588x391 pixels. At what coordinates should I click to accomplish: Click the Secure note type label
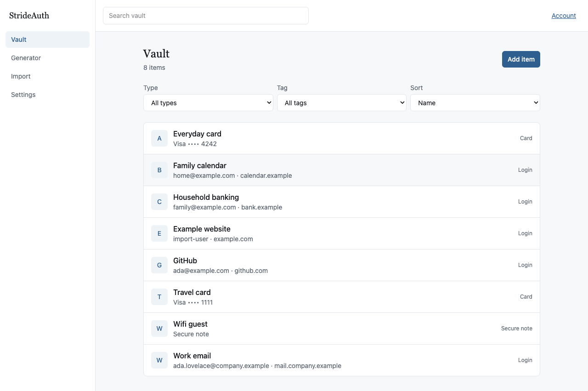point(517,329)
